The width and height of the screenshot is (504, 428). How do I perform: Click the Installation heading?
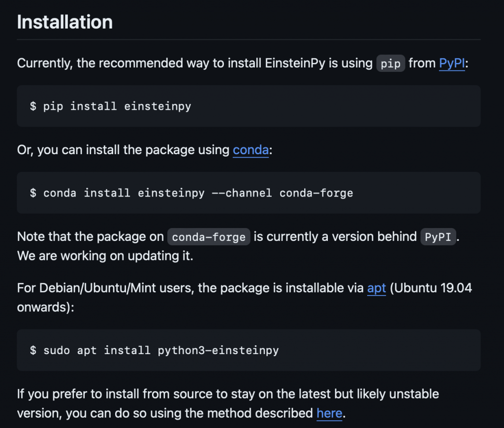point(64,22)
